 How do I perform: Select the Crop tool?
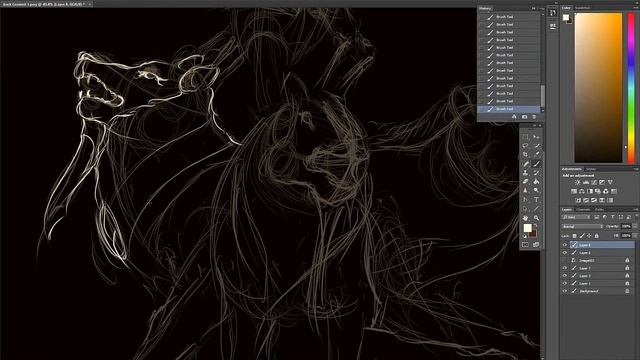tap(525, 155)
